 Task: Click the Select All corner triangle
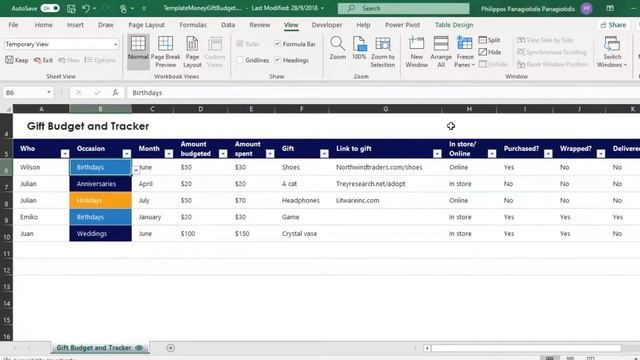(7, 109)
